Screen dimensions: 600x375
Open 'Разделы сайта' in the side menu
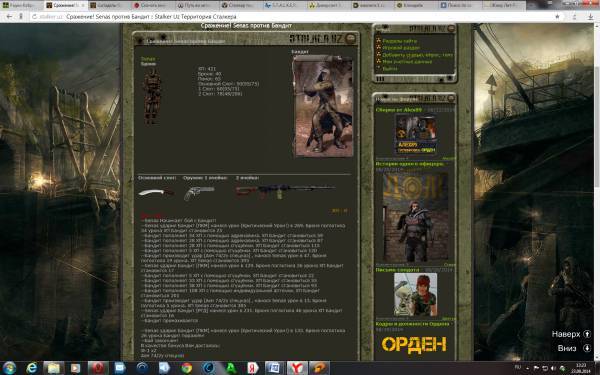coord(399,41)
